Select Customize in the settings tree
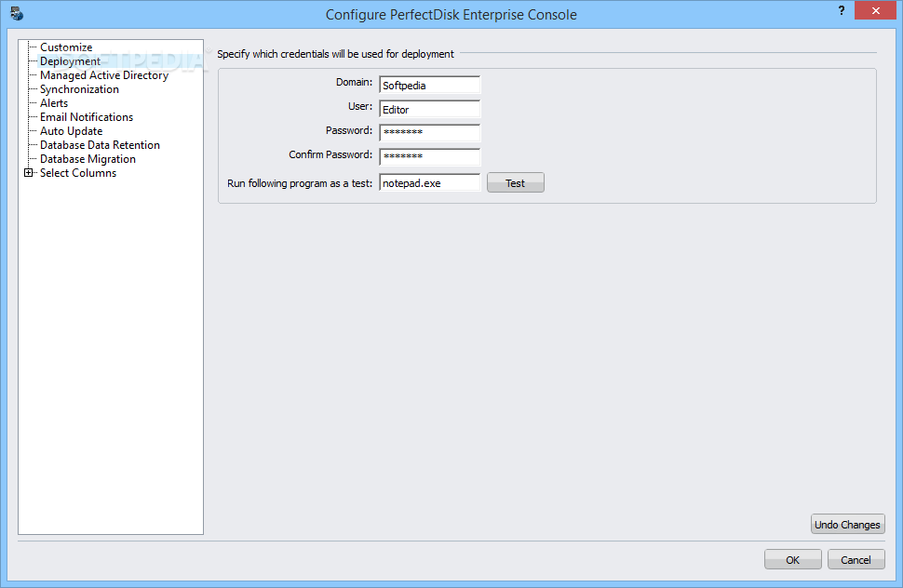Viewport: 903px width, 588px height. pos(66,47)
